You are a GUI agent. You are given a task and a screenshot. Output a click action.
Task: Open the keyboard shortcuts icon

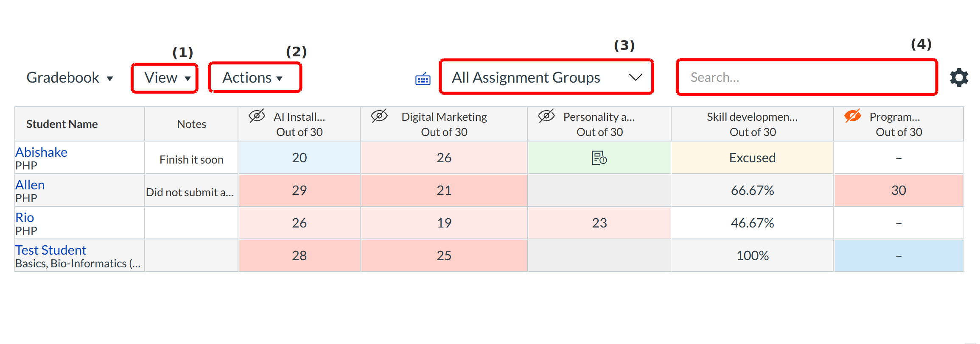[x=423, y=79]
